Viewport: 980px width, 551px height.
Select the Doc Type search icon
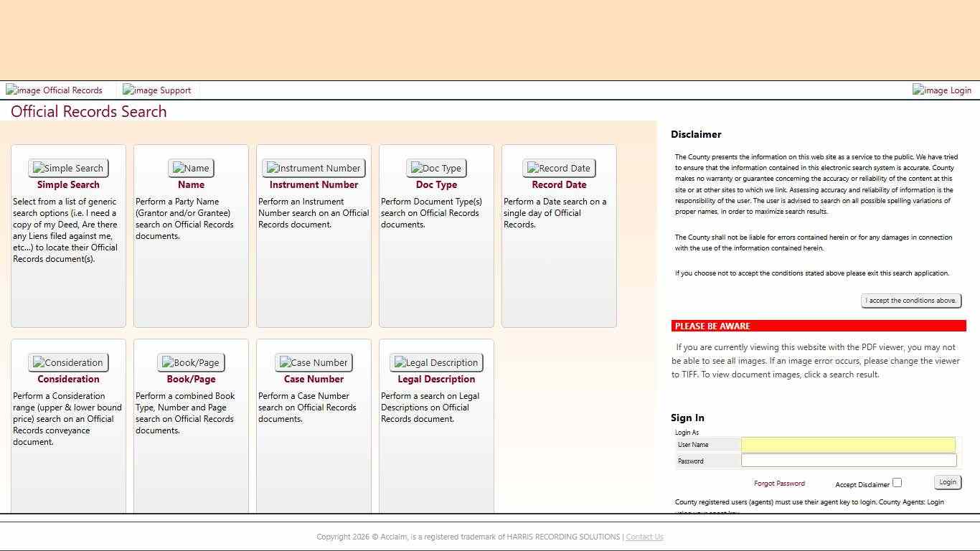coord(436,168)
